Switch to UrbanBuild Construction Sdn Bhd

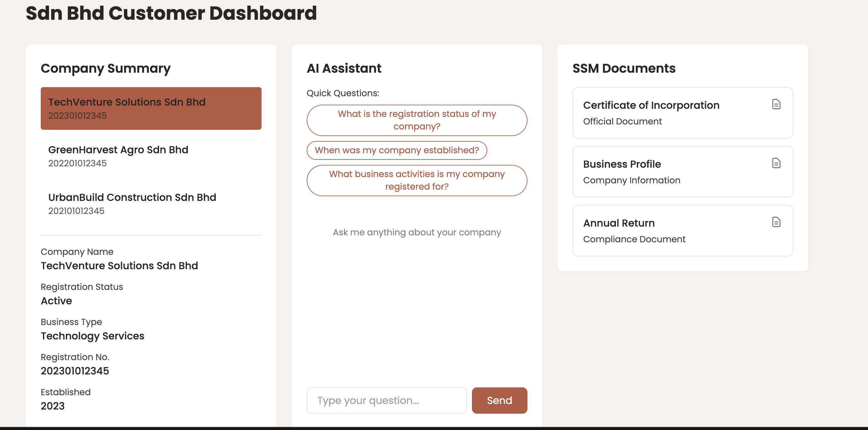[x=151, y=204]
